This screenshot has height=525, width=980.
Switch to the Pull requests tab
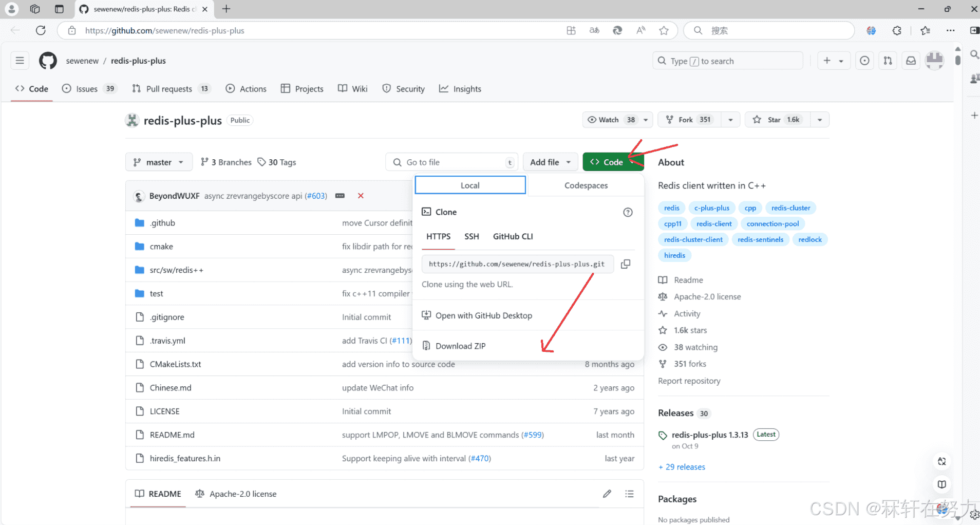[171, 88]
